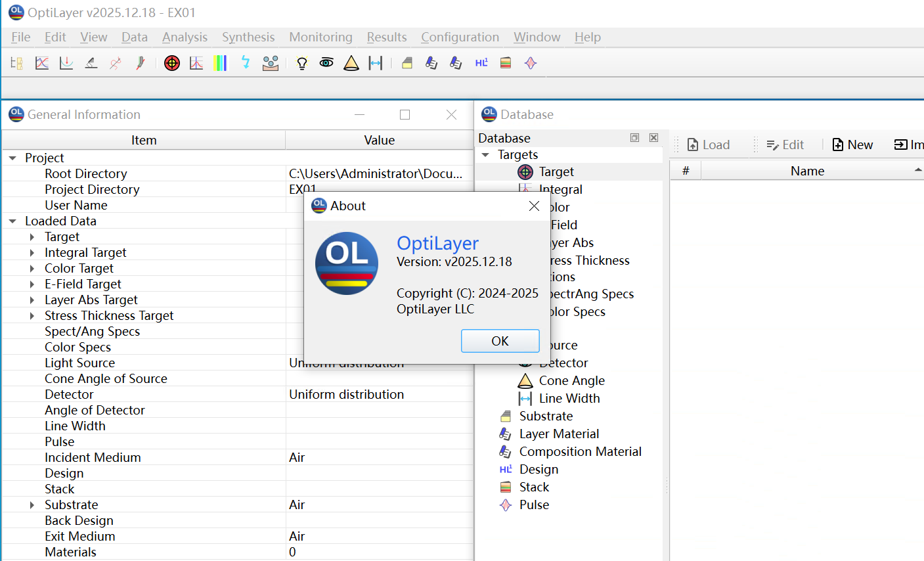Click the OptiLayer logo in the About dialog
Image resolution: width=924 pixels, height=561 pixels.
(347, 263)
